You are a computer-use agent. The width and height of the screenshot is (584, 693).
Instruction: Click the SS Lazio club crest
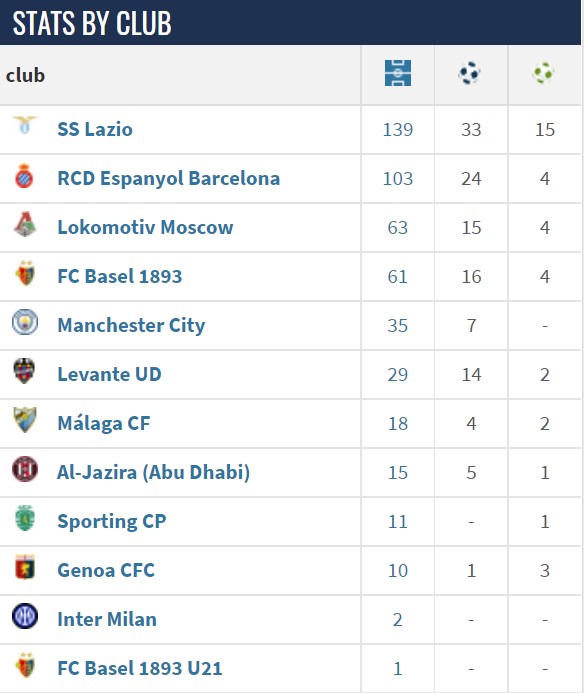coord(25,125)
